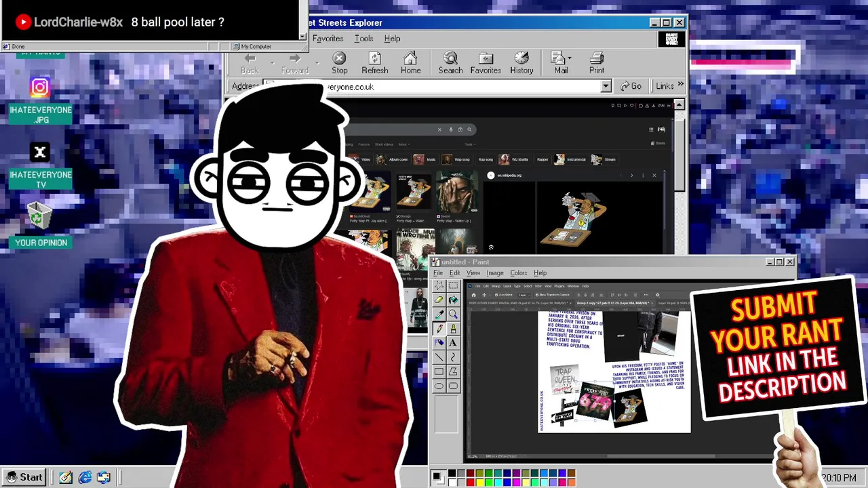868x488 pixels.
Task: Open the Colors menu in Paint
Action: [x=519, y=272]
